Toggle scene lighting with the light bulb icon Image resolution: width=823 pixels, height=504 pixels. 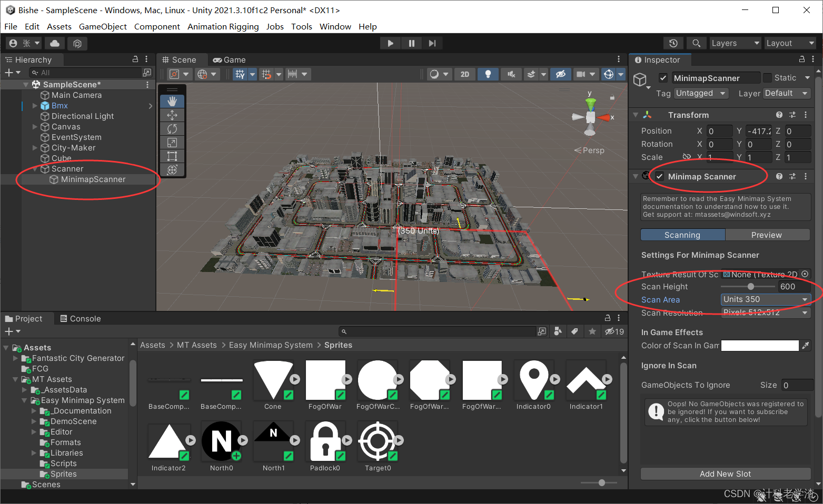coord(488,74)
